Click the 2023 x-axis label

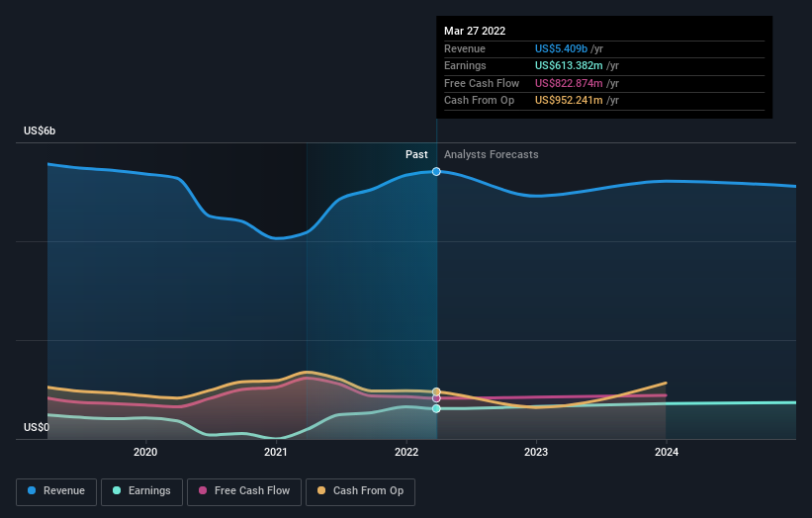tap(536, 453)
